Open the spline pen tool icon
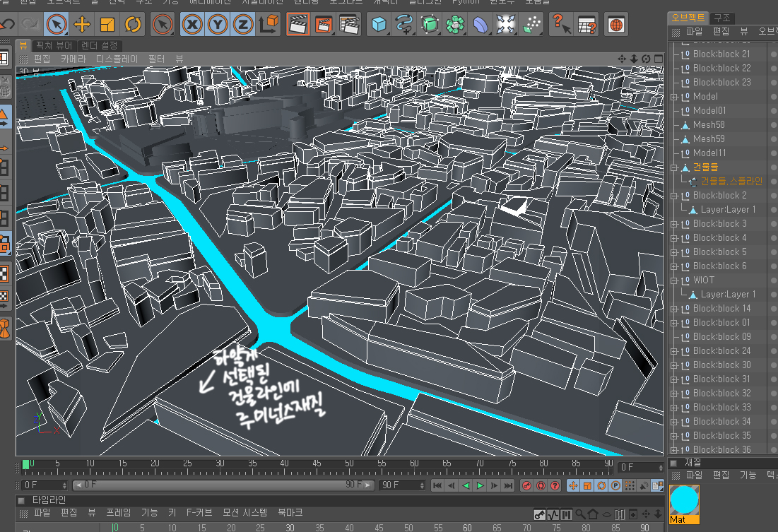Image resolution: width=778 pixels, height=532 pixels. point(404,24)
